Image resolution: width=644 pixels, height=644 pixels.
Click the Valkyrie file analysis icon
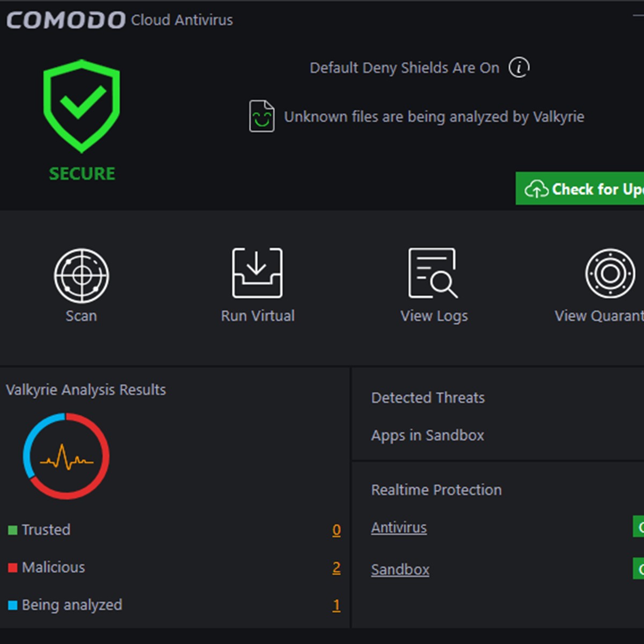[x=262, y=116]
